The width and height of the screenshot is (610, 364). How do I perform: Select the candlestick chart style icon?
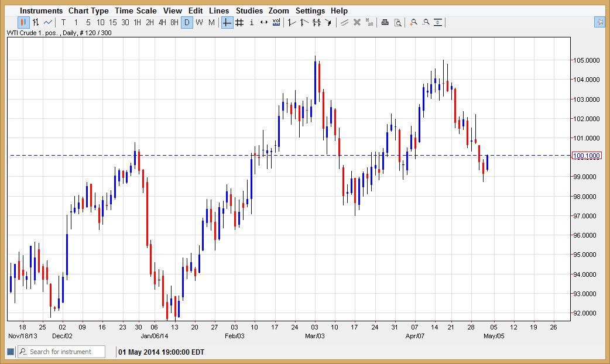(x=23, y=22)
